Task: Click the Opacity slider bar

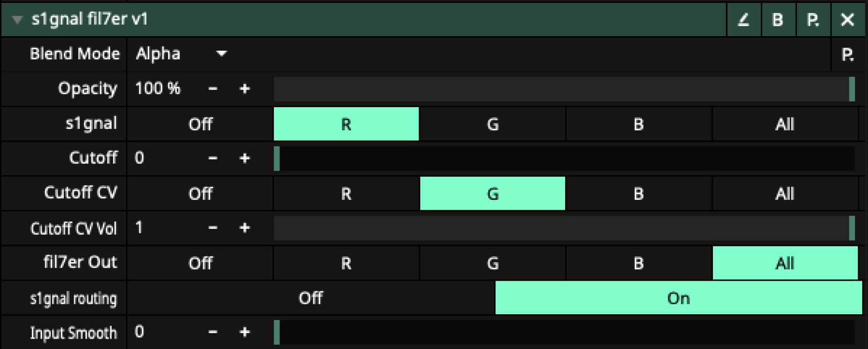Action: tap(563, 89)
